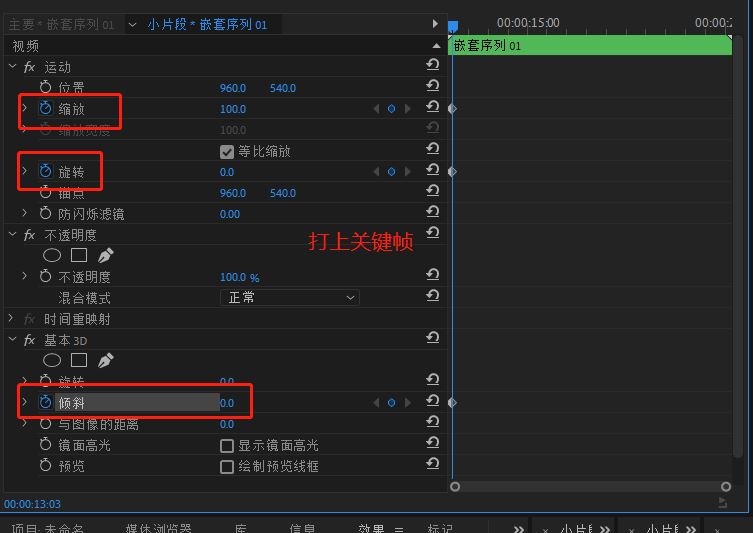This screenshot has height=533, width=753.
Task: Click the timeline zoom bar left handle
Action: 455,486
